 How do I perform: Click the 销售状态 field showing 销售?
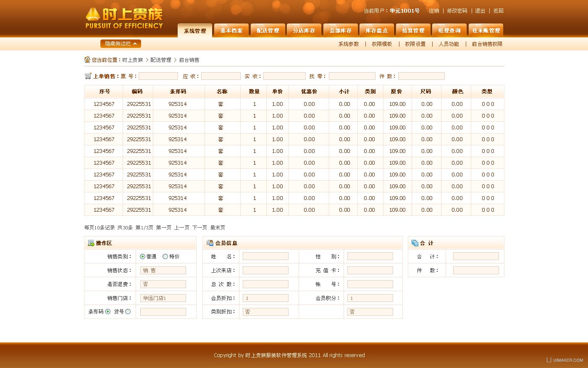pos(163,271)
